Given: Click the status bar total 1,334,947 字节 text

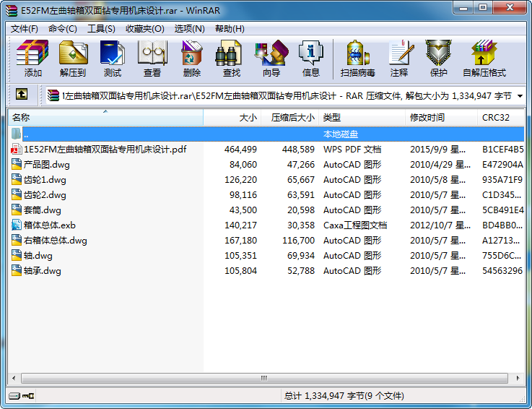Looking at the screenshot, I should coord(344,396).
